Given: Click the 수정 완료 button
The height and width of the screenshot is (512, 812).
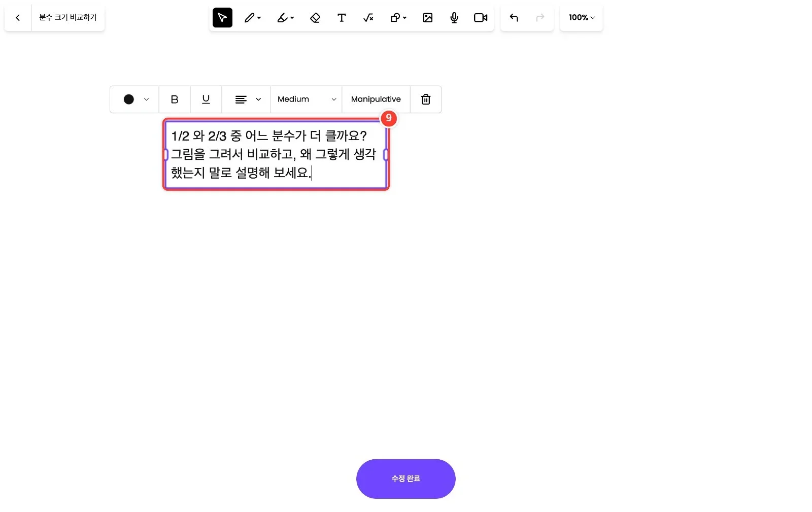Looking at the screenshot, I should (x=406, y=479).
